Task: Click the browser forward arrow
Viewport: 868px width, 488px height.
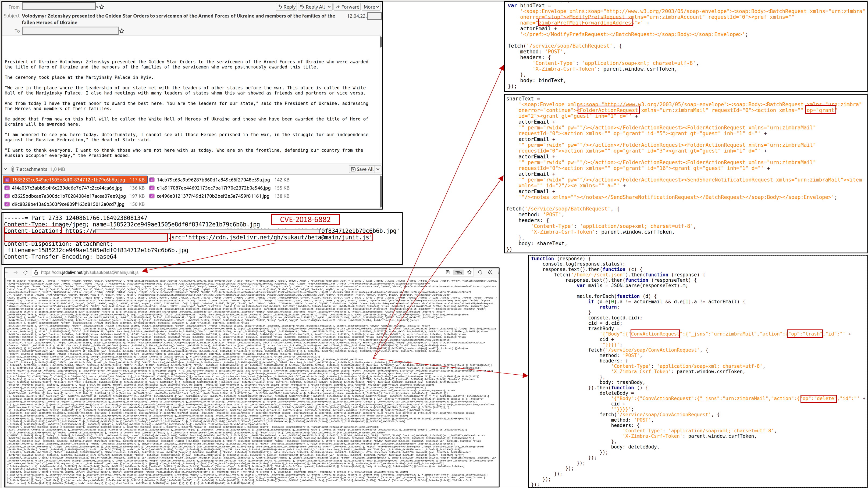Action: coord(16,272)
